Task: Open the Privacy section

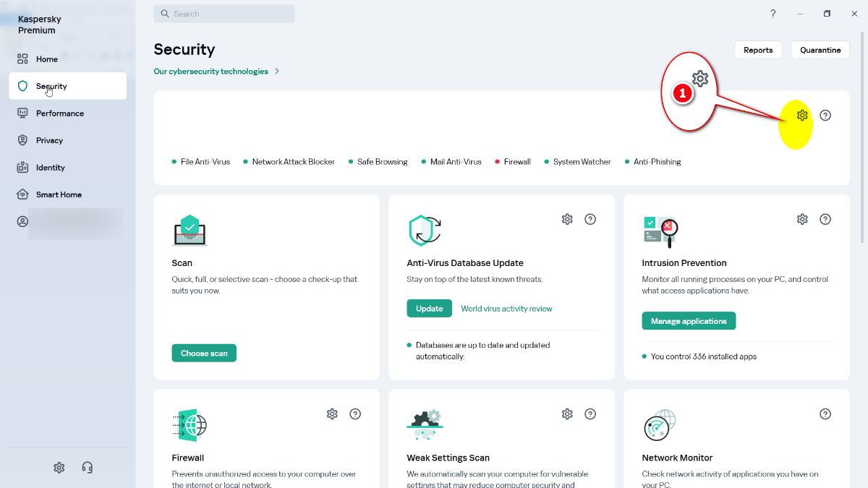Action: [x=68, y=140]
